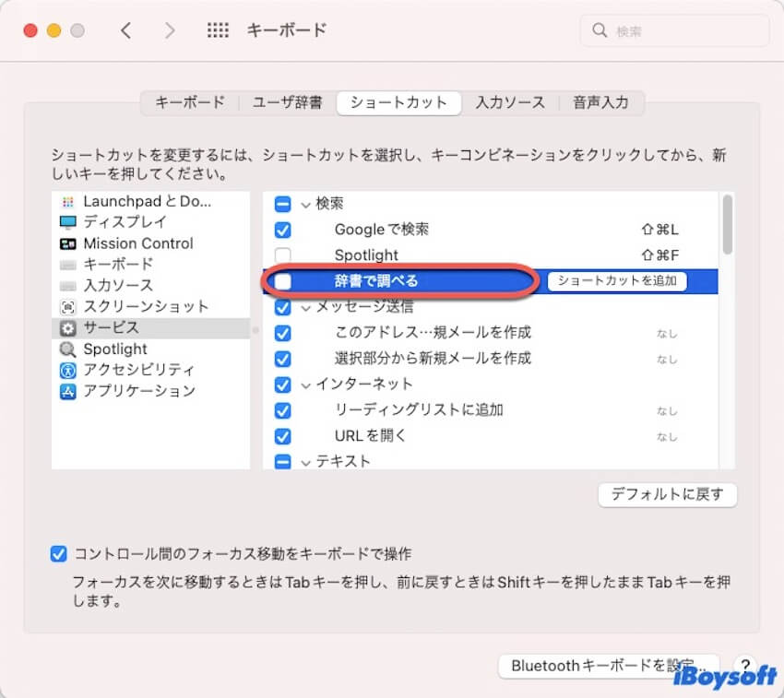This screenshot has height=698, width=784.
Task: Select the スクリーンショット icon in sidebar
Action: click(x=67, y=307)
